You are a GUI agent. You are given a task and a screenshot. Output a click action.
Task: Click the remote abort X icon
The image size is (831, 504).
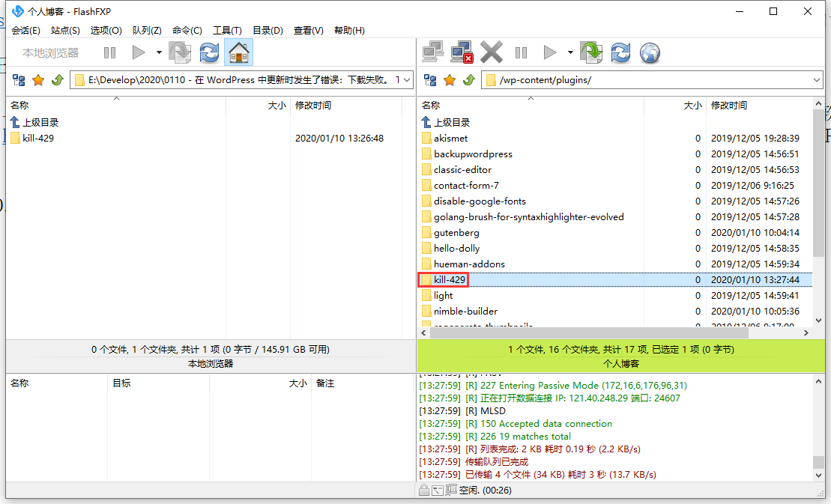pyautogui.click(x=492, y=52)
